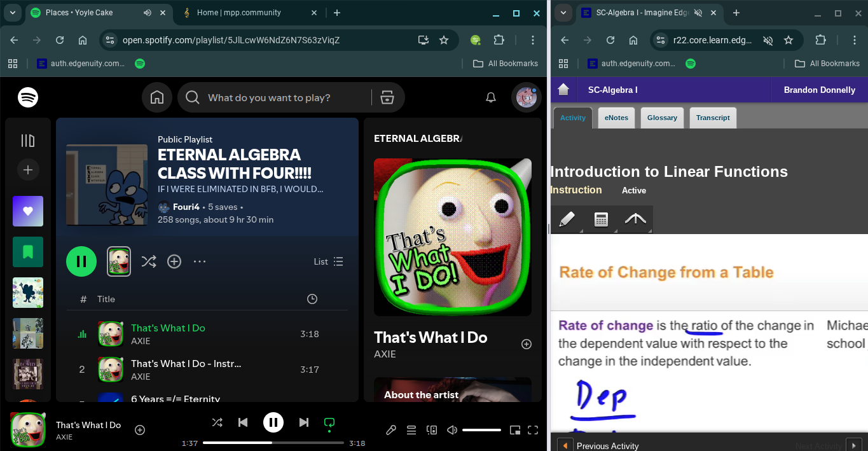Open more options ellipsis for the playlist

(x=200, y=261)
